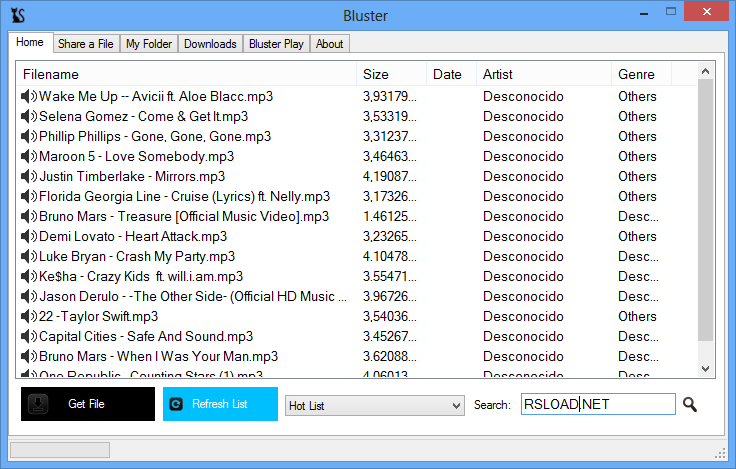Maximize the Bluster window
736x469 pixels.
(x=671, y=12)
